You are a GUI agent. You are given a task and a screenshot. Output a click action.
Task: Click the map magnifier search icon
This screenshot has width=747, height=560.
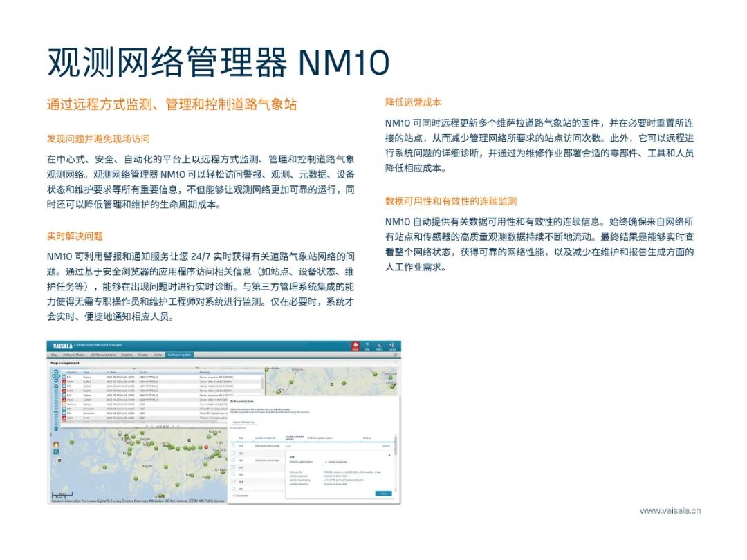[x=56, y=451]
